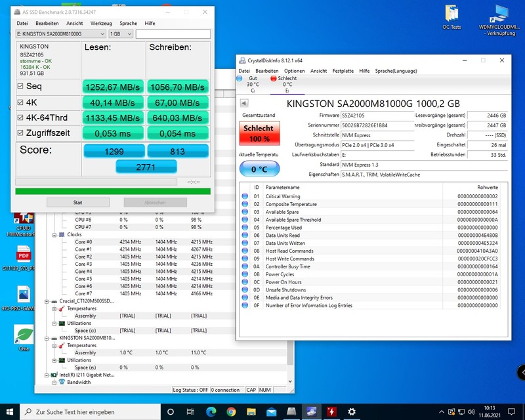The image size is (525, 420).
Task: Click the thermometer icon under Crucial_CT120M500SSD
Action: pyautogui.click(x=62, y=308)
